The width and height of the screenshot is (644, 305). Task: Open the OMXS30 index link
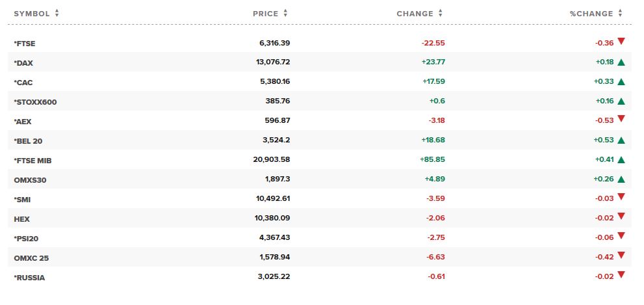(x=30, y=180)
